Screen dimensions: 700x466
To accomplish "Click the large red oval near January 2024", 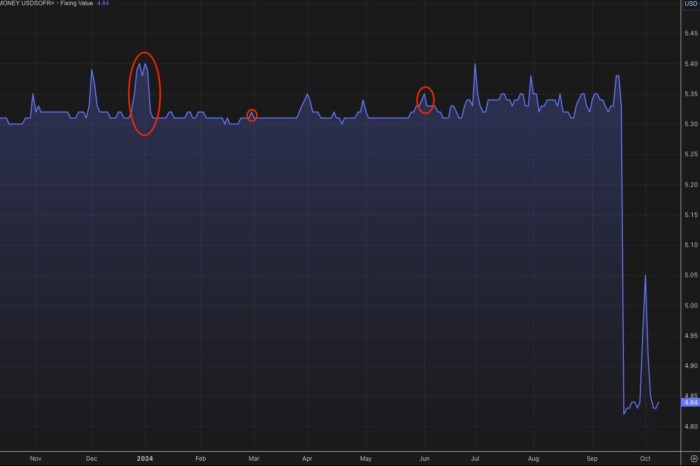I will [x=145, y=93].
